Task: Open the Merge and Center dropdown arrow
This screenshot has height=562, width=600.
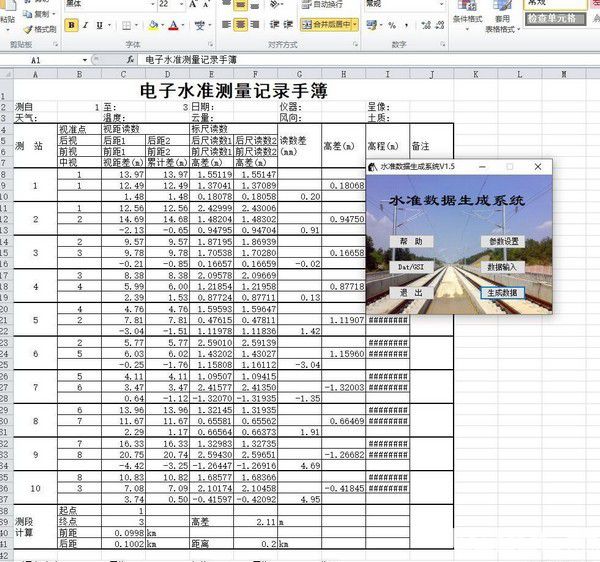Action: 355,25
